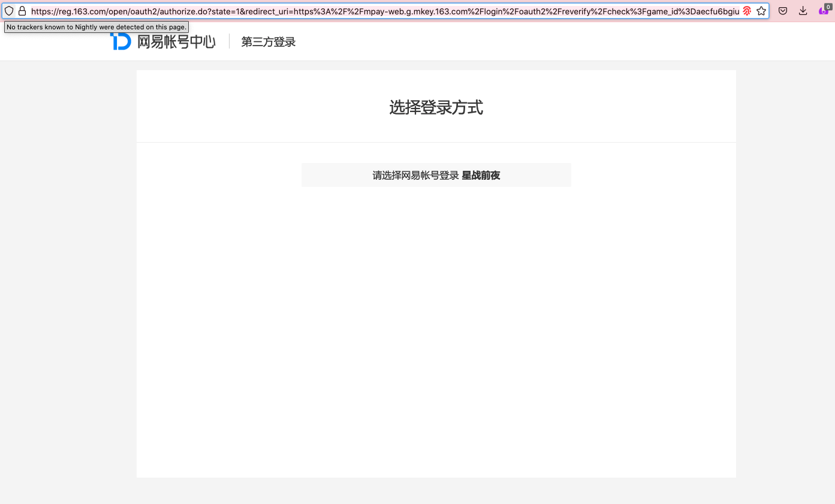Click the red fingerprint icon in address bar

coord(747,11)
